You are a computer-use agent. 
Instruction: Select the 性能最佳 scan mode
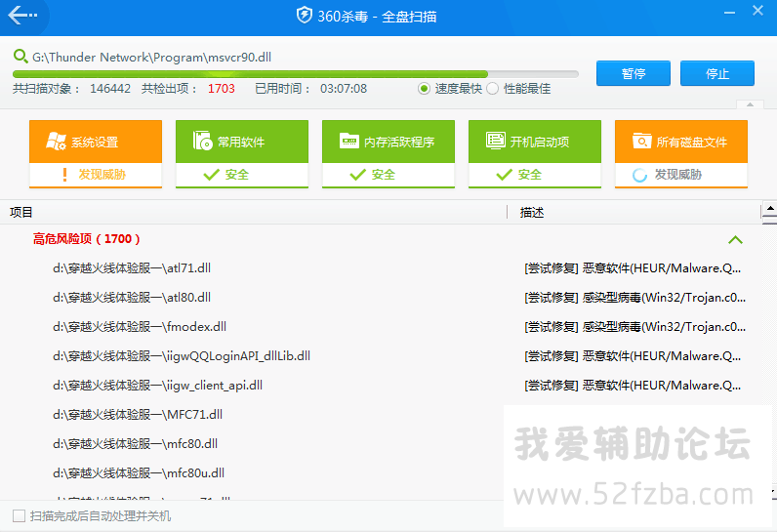(x=493, y=89)
